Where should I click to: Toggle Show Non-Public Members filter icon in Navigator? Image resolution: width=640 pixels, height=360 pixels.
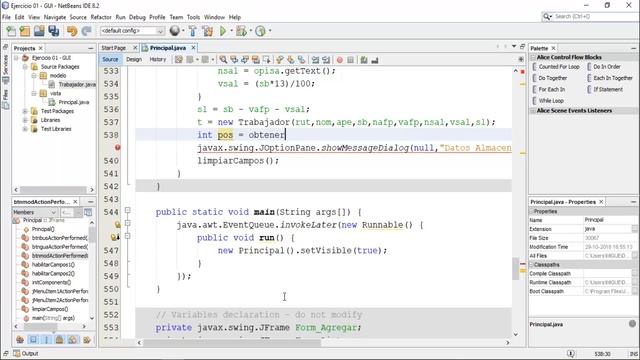[60, 339]
